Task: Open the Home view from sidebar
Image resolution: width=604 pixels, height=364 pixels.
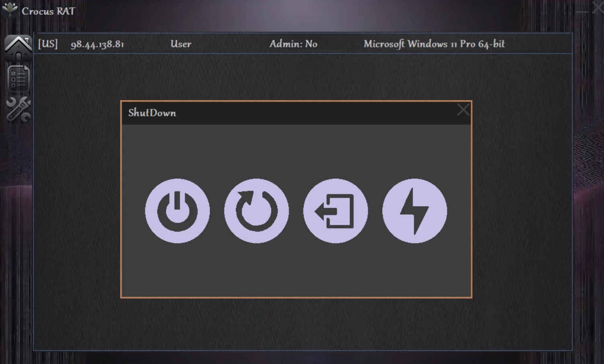Action: [x=18, y=47]
